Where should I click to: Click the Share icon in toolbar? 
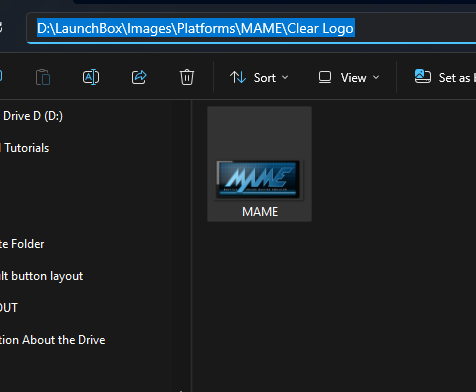pyautogui.click(x=139, y=77)
